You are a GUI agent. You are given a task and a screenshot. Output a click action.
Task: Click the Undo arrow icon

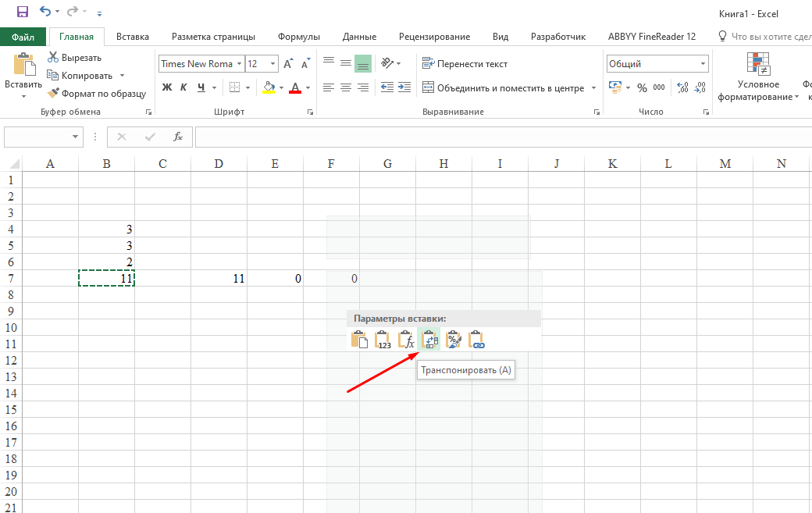(x=45, y=12)
